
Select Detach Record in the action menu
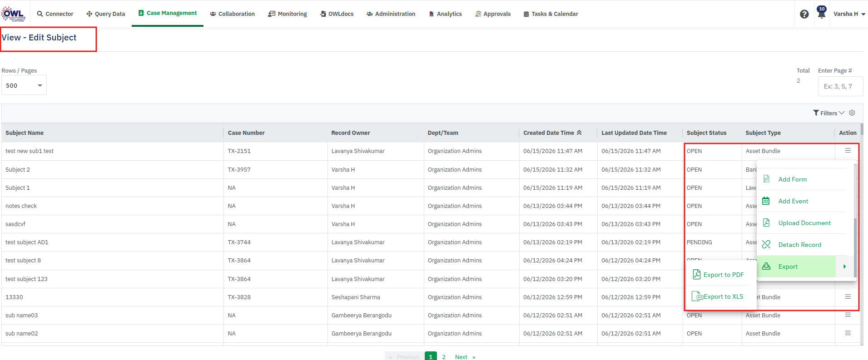[799, 245]
